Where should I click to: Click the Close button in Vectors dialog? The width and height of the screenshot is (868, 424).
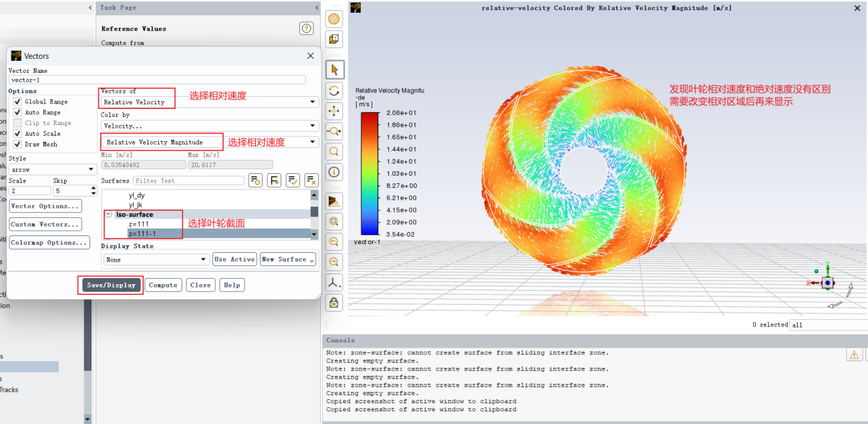click(200, 285)
